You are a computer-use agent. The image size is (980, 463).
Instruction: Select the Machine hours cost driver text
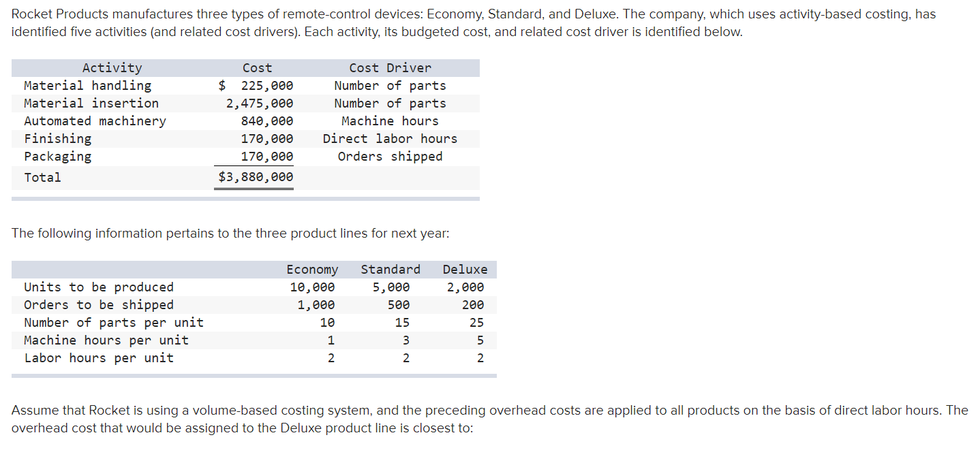[389, 121]
